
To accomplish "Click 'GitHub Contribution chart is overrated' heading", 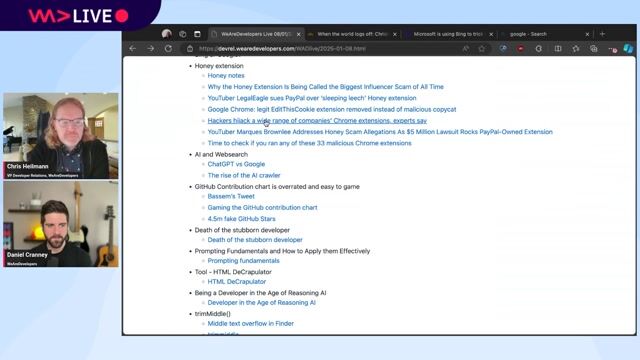I will [x=277, y=187].
